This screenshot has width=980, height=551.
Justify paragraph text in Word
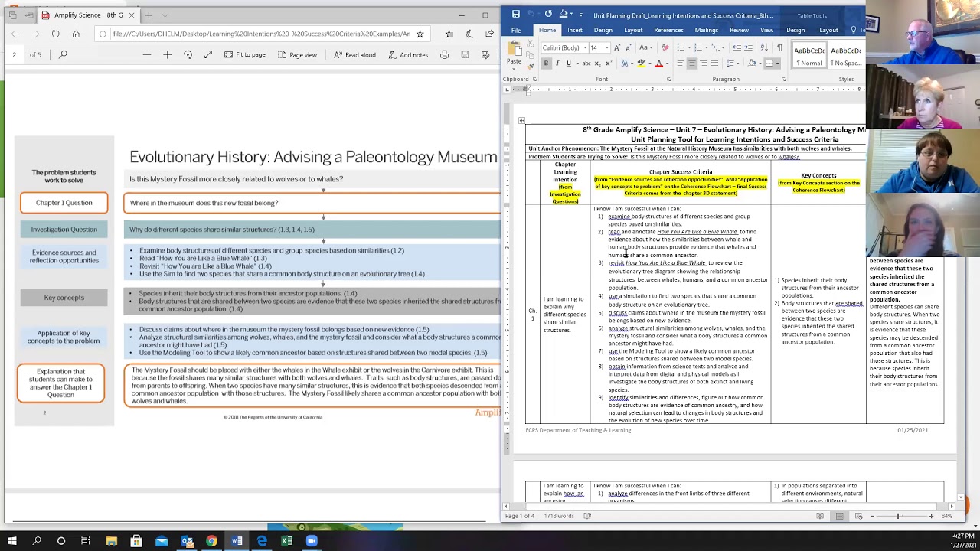[714, 64]
